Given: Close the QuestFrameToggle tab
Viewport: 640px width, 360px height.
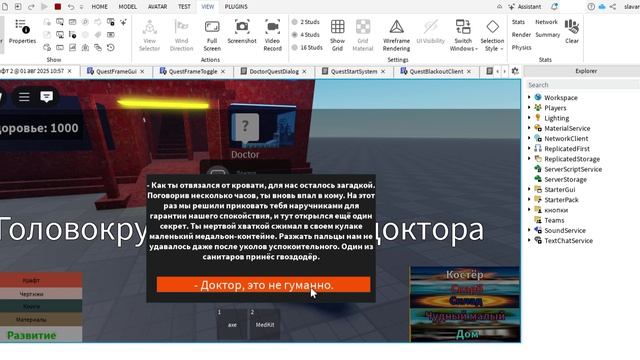Looking at the screenshot, I should [223, 71].
